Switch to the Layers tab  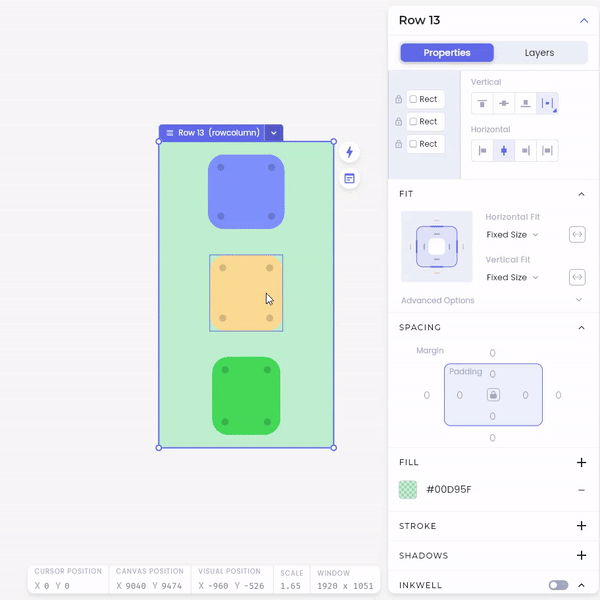click(539, 53)
